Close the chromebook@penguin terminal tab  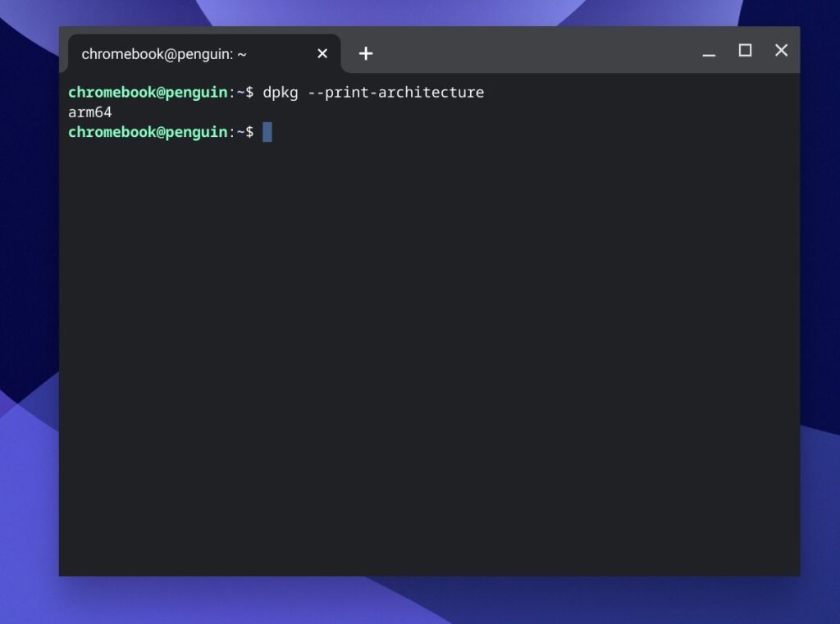322,53
